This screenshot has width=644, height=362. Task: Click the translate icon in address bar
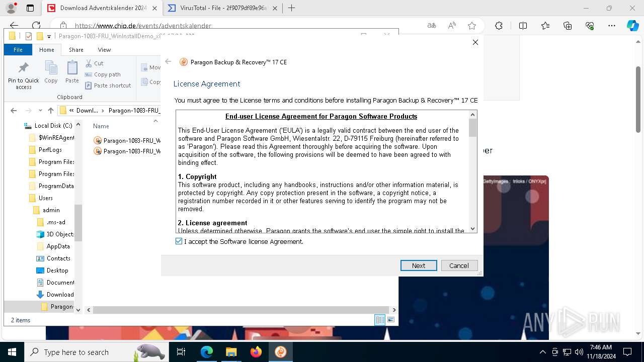[432, 26]
